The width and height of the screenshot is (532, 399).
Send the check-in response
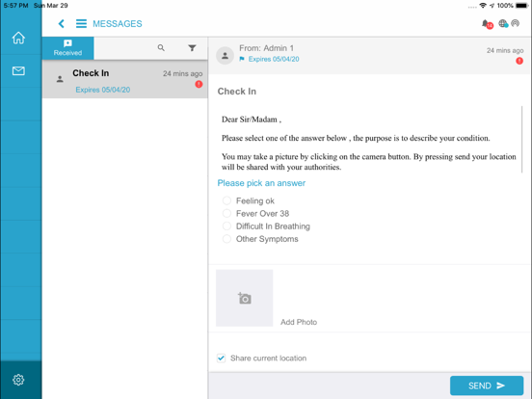click(x=487, y=386)
